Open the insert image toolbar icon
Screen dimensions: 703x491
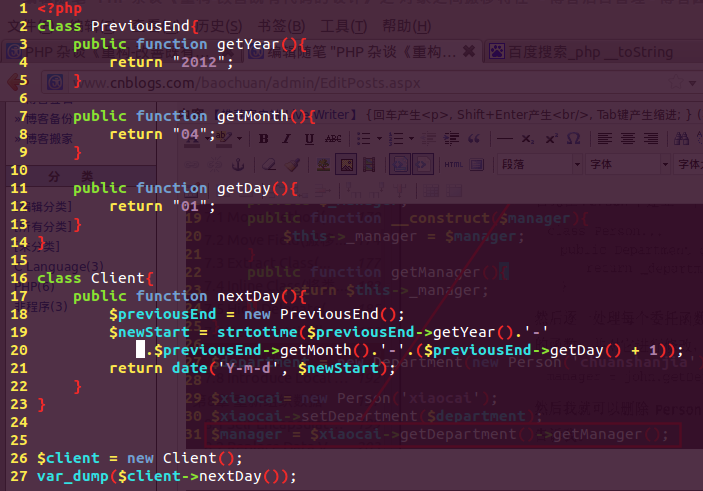click(344, 163)
